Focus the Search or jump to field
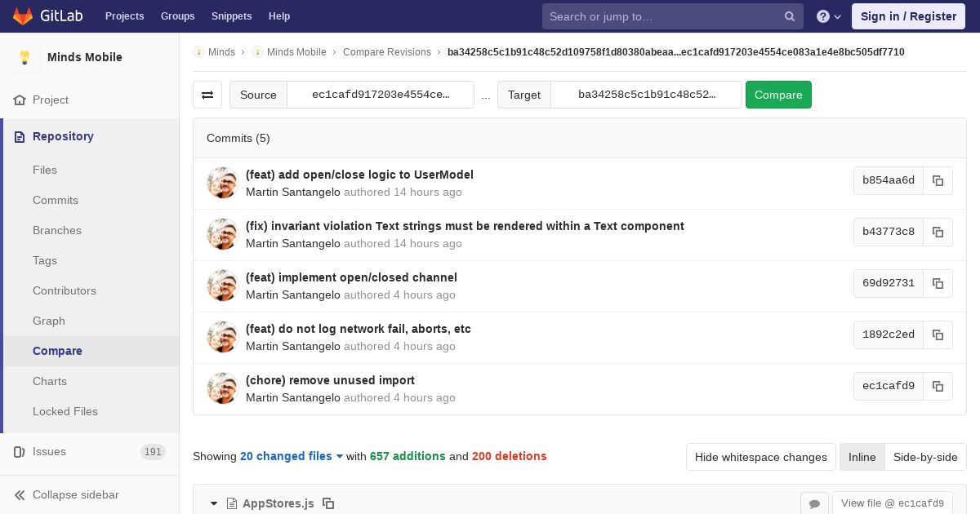The width and height of the screenshot is (980, 514). [665, 16]
